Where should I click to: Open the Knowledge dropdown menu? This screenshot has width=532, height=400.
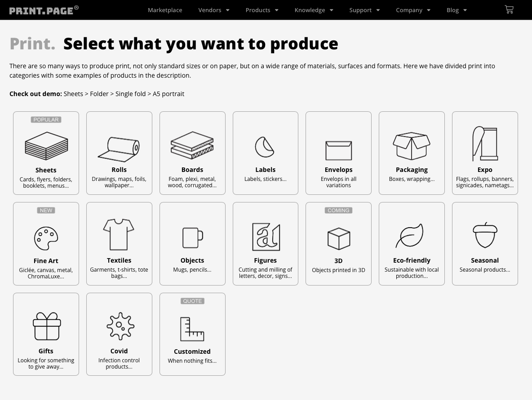314,10
